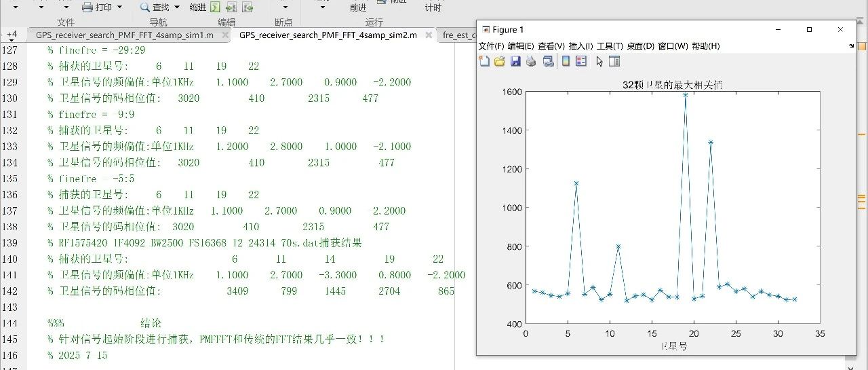Click the 缩进 label in editor ribbon
The height and width of the screenshot is (370, 868).
click(x=198, y=7)
